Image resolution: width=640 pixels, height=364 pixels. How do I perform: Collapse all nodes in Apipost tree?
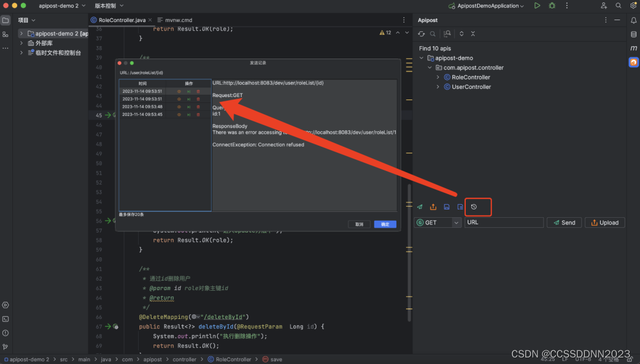(x=473, y=34)
